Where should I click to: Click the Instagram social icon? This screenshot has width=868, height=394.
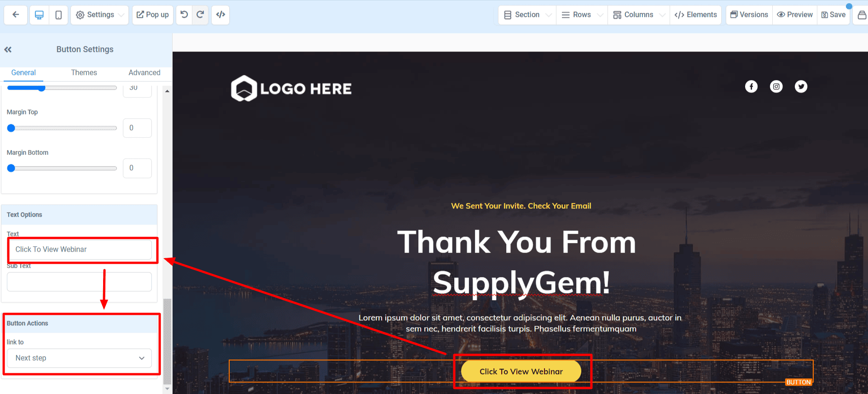776,87
